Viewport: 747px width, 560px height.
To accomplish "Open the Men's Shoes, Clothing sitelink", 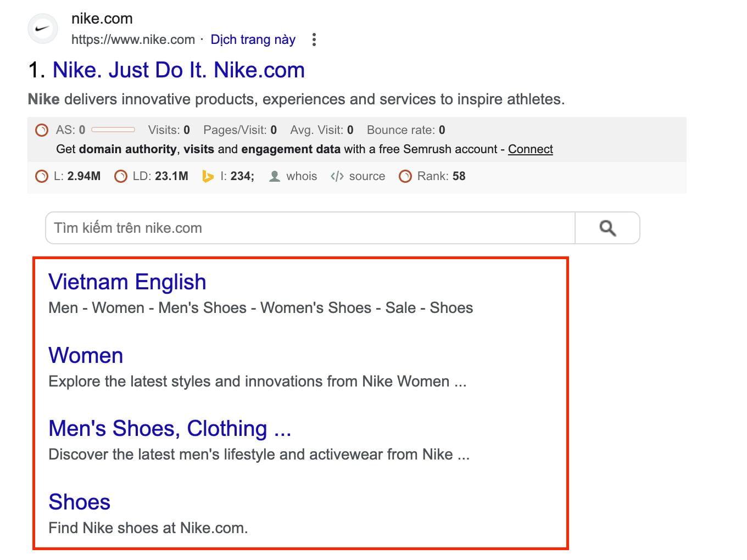I will pyautogui.click(x=170, y=429).
